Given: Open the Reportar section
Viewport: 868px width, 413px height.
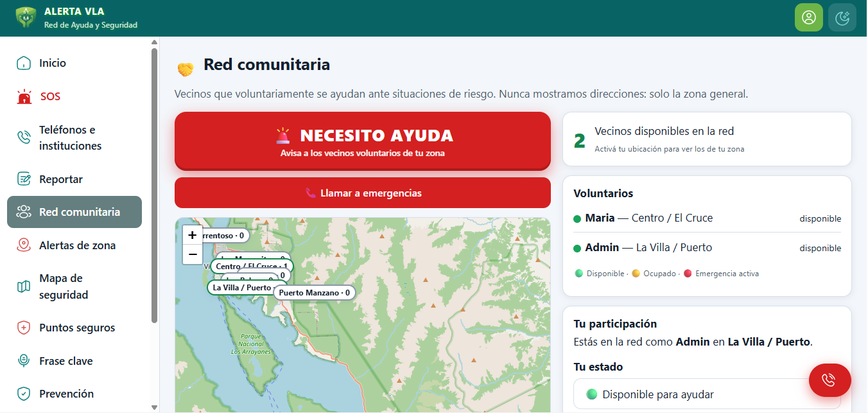Looking at the screenshot, I should pyautogui.click(x=74, y=179).
